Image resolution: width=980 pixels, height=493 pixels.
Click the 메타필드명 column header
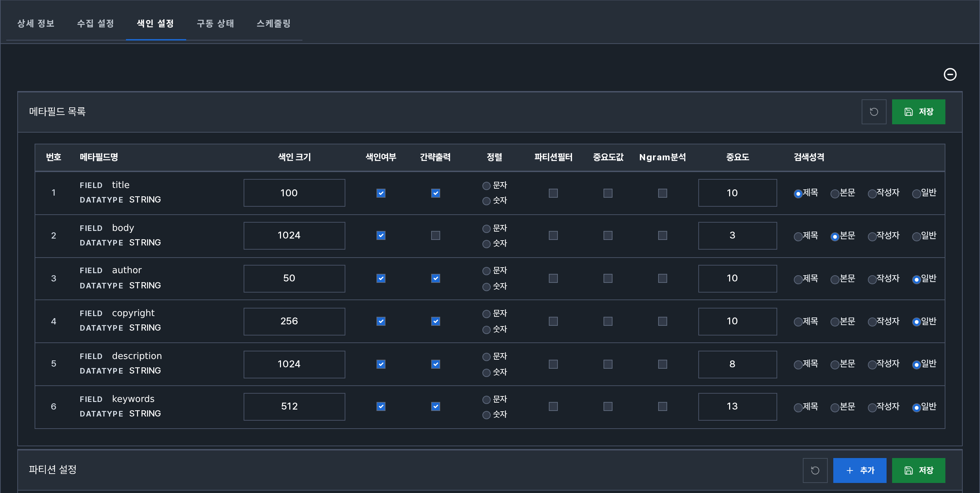click(99, 157)
